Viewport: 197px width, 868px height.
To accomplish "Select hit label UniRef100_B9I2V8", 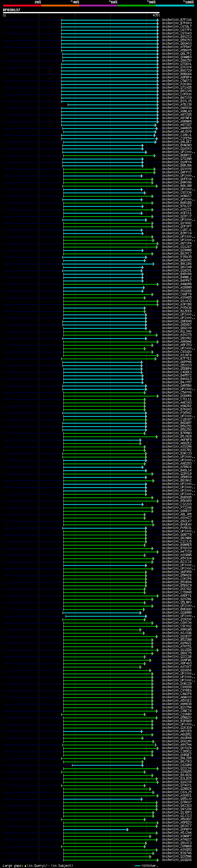I will tap(176, 91).
